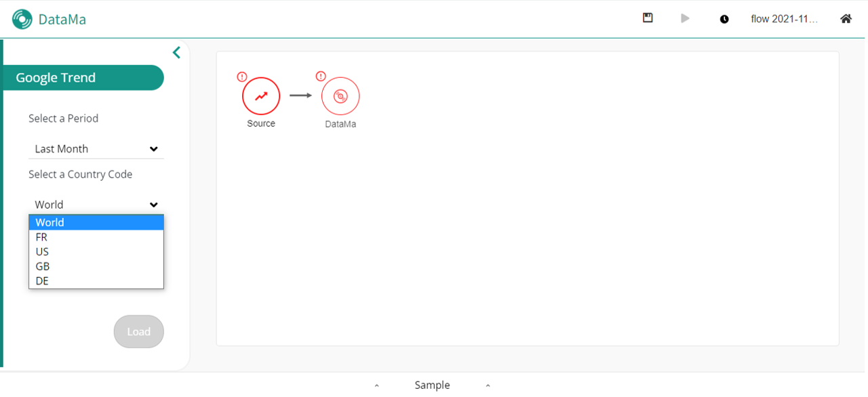
Task: Click the Google Trend panel header
Action: pyautogui.click(x=83, y=77)
